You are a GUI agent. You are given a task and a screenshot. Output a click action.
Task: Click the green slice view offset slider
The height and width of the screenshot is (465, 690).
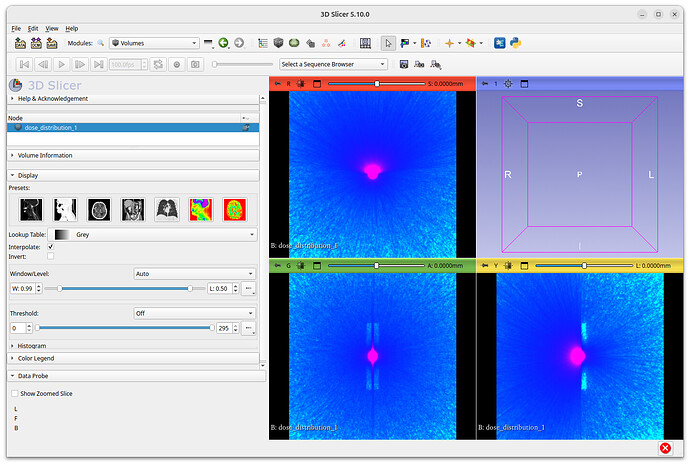[376, 266]
